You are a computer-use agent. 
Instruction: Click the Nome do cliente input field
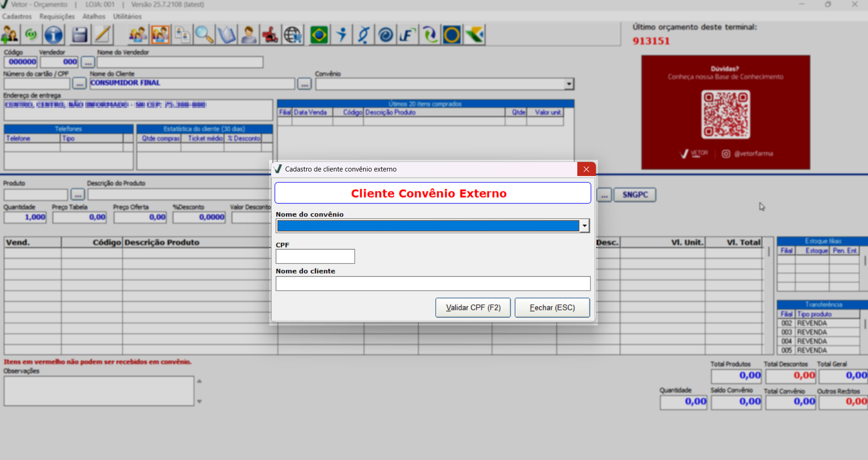pyautogui.click(x=433, y=284)
